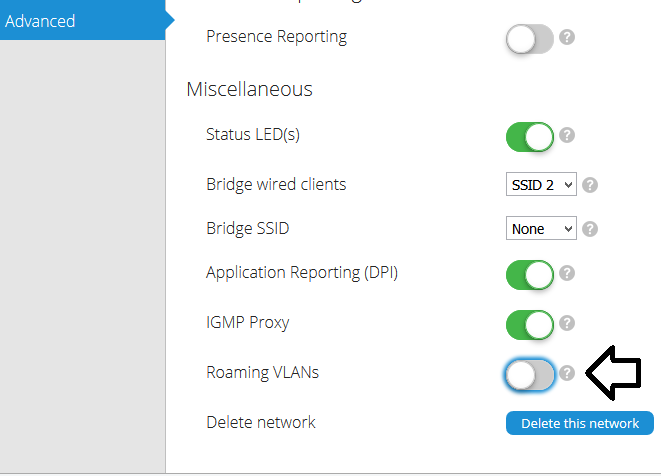Viewport: 661px width, 476px height.
Task: Click the Miscellaneous section heading
Action: click(250, 89)
